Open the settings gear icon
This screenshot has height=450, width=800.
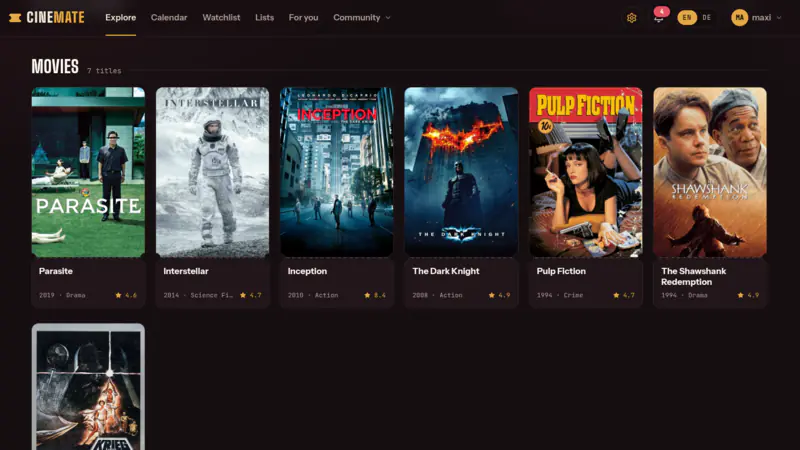click(632, 18)
